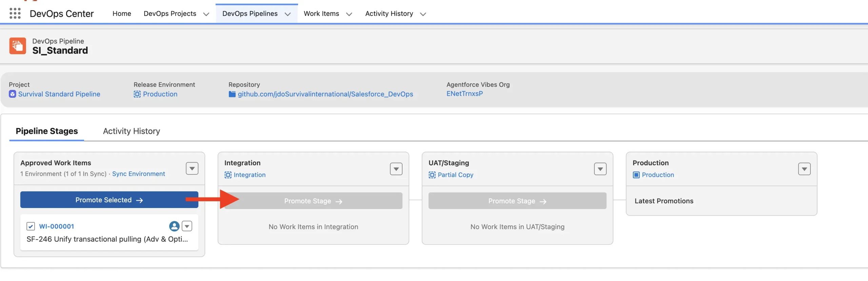Select the DevOps Projects nav tab

tap(170, 14)
